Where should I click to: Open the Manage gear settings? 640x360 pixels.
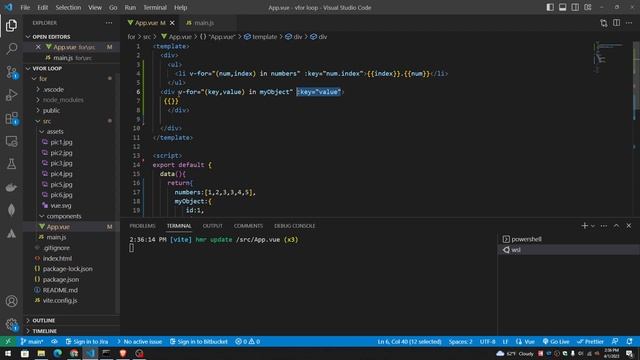[11, 324]
